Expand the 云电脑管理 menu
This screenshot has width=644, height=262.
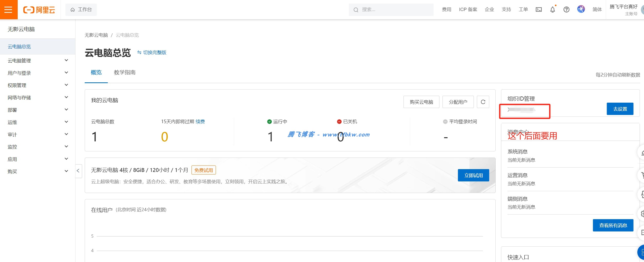38,61
